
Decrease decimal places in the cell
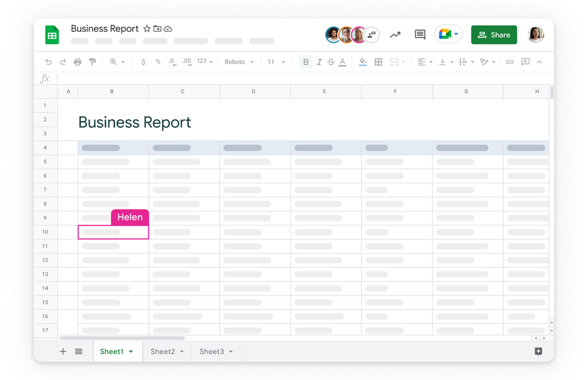pyautogui.click(x=172, y=62)
